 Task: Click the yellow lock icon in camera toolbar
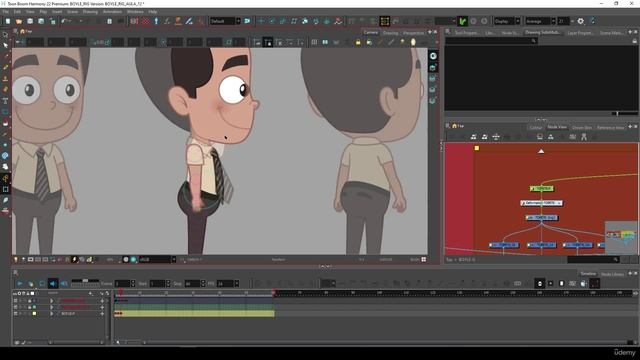tap(358, 42)
